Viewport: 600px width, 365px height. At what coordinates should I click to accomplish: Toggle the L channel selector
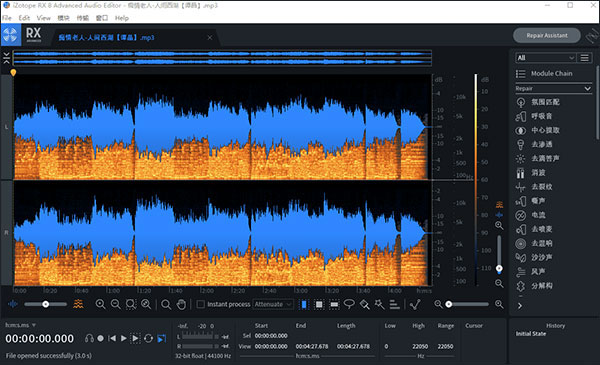click(x=7, y=127)
